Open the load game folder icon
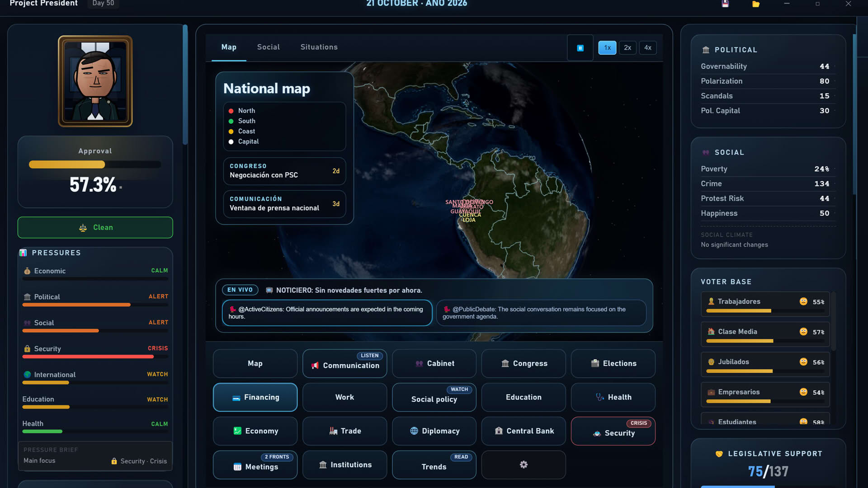 (755, 4)
